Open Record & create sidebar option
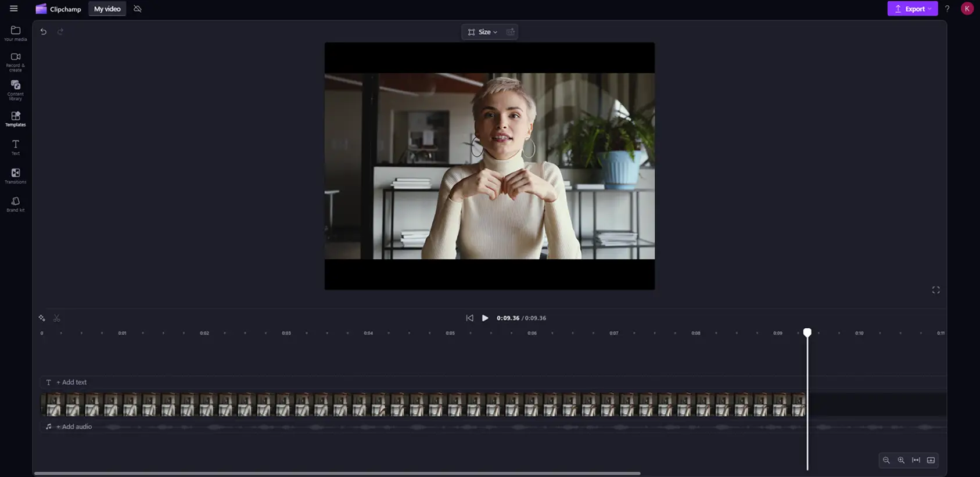The image size is (980, 477). coord(16,62)
